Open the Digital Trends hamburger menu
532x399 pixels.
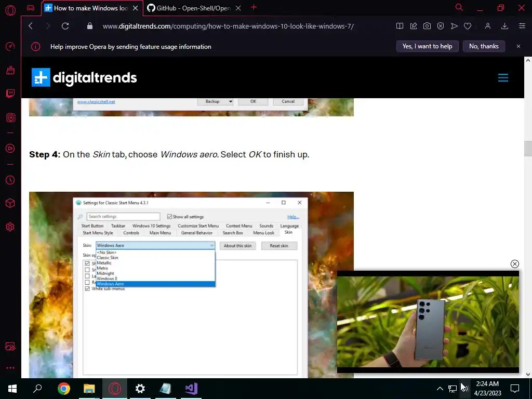503,77
